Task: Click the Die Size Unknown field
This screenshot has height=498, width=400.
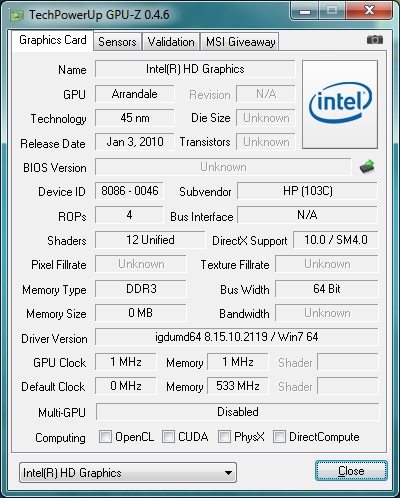Action: tap(266, 118)
